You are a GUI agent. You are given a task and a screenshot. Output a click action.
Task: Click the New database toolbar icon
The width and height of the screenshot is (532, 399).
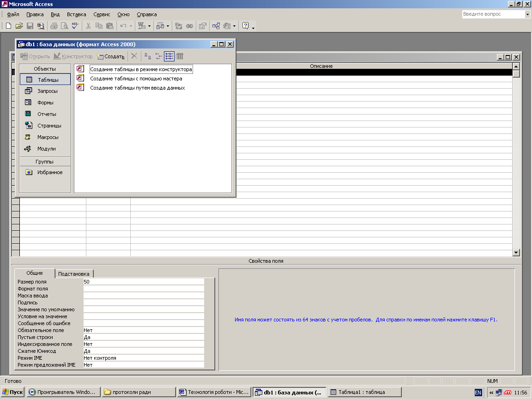[8, 26]
